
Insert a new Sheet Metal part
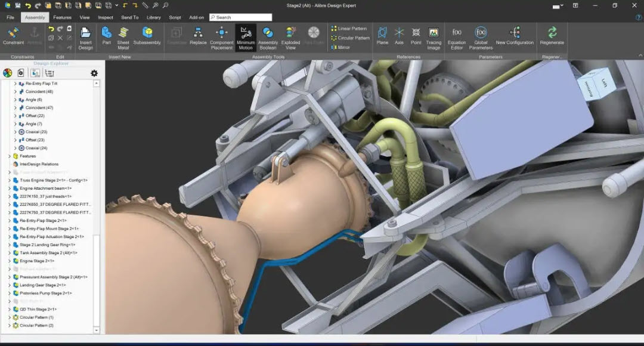click(x=123, y=37)
